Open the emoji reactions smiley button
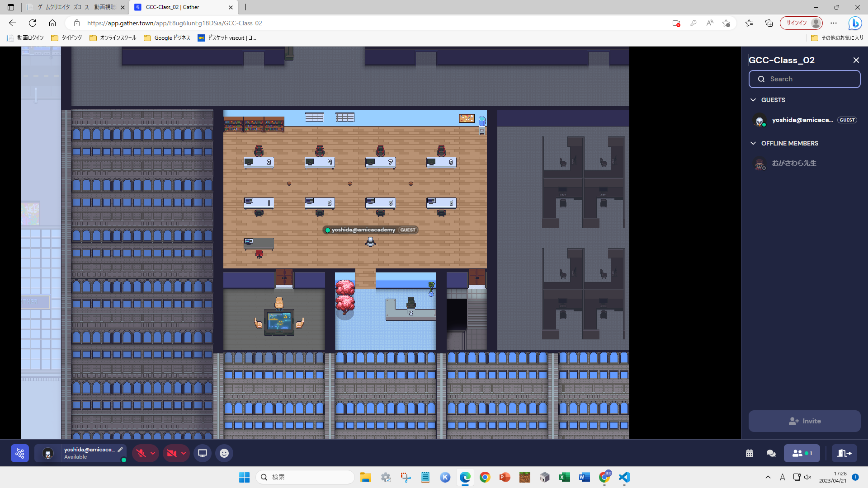 click(224, 453)
